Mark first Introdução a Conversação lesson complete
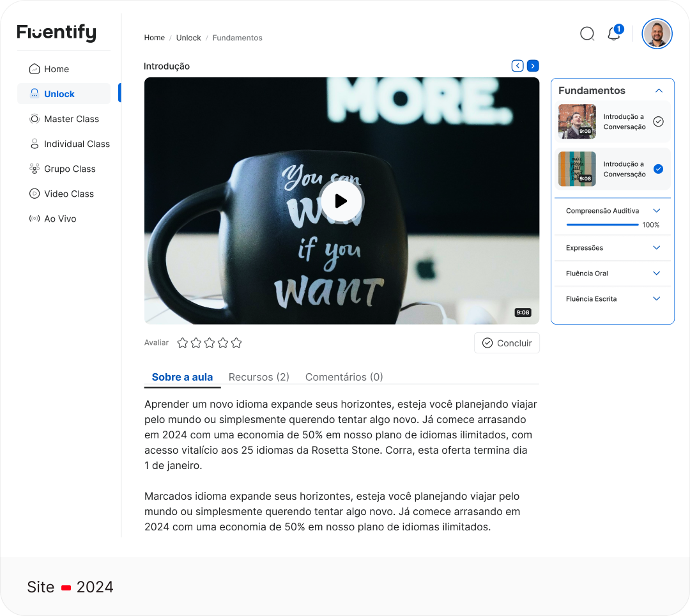 tap(658, 121)
